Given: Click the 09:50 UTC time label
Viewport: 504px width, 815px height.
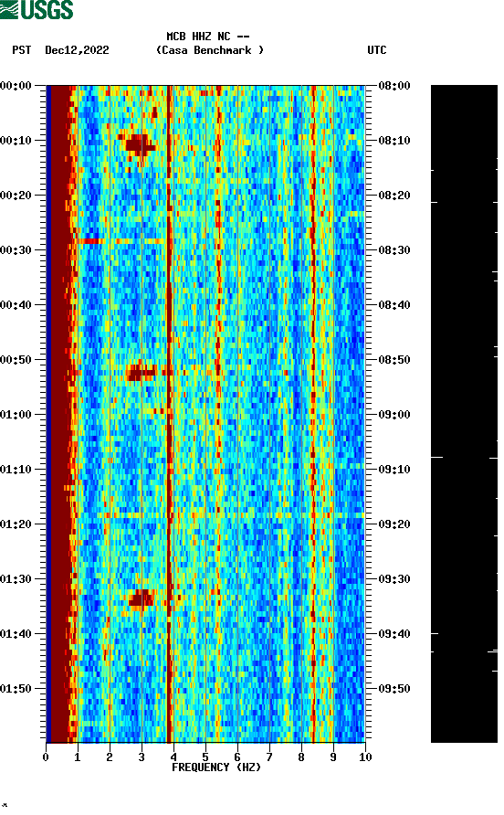Looking at the screenshot, I should (394, 689).
